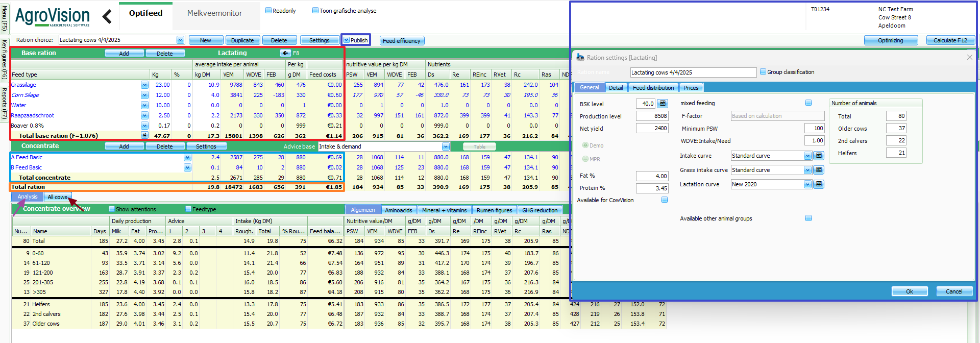Expand the Grassilage feed type dropdown
The width and height of the screenshot is (980, 343).
pyautogui.click(x=144, y=85)
